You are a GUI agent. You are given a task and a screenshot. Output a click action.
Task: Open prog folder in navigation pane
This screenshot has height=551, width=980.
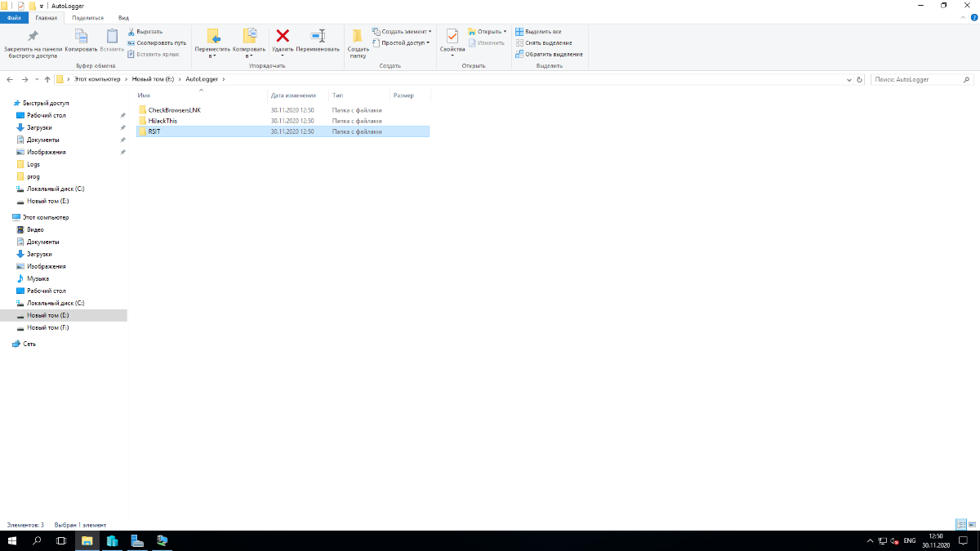(33, 176)
